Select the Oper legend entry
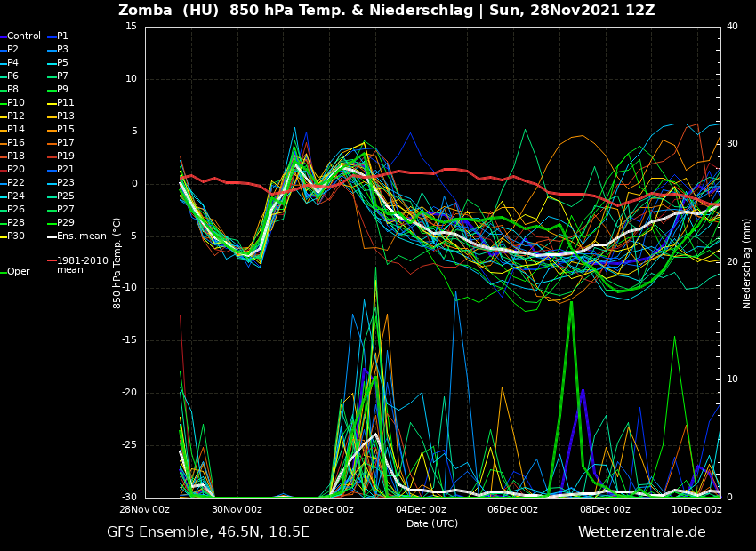 click(x=18, y=272)
